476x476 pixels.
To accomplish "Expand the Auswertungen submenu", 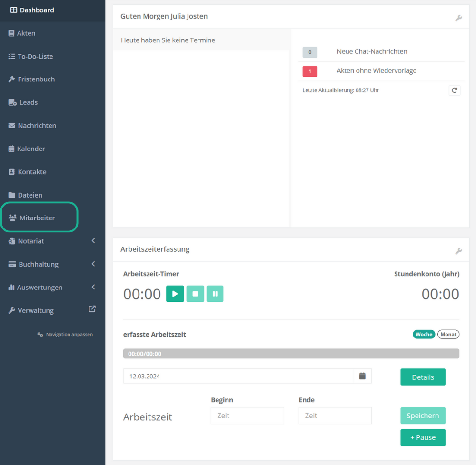I will coord(93,287).
